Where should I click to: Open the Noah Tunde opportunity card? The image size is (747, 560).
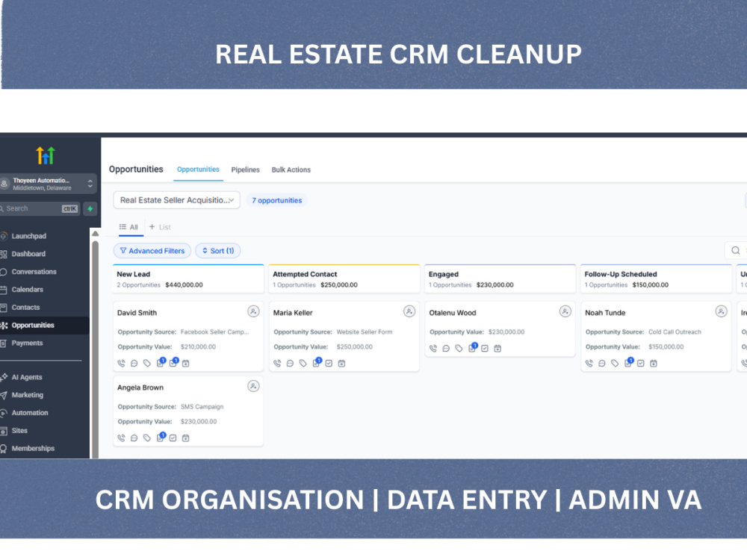pyautogui.click(x=656, y=336)
